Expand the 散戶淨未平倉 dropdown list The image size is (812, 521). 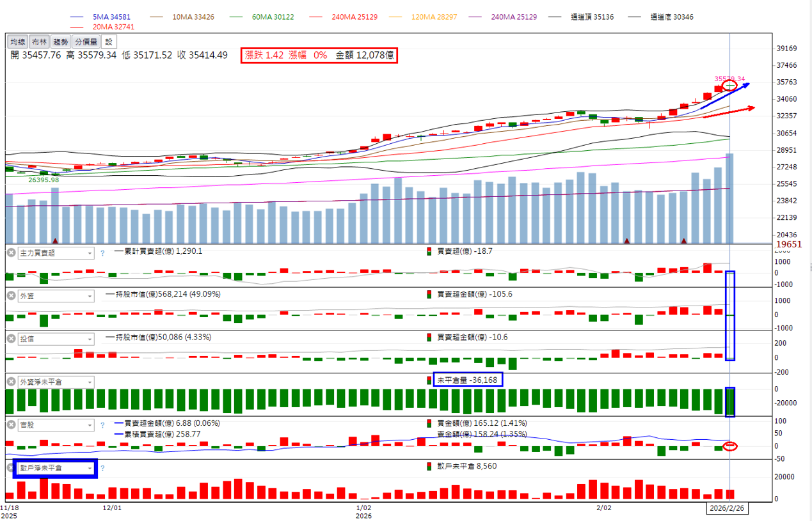click(x=90, y=469)
